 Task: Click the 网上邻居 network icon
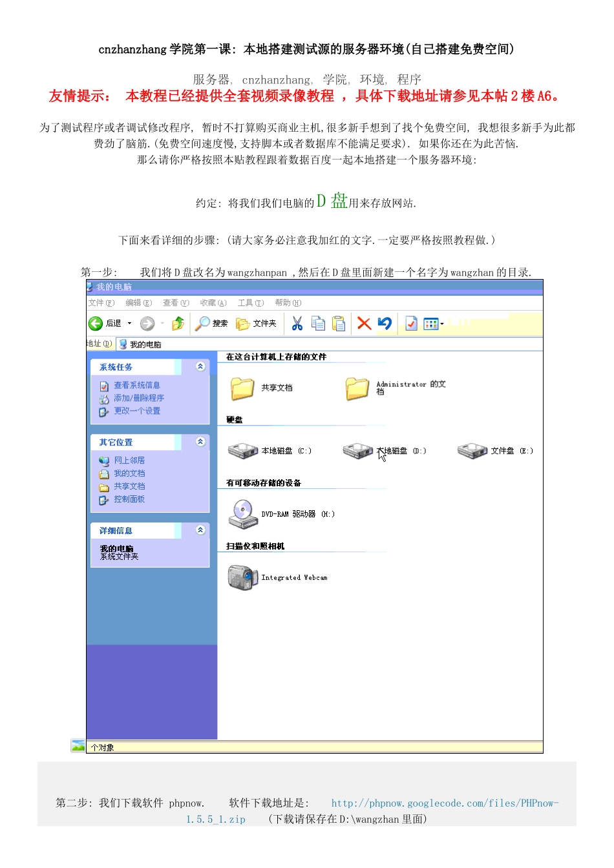point(104,461)
